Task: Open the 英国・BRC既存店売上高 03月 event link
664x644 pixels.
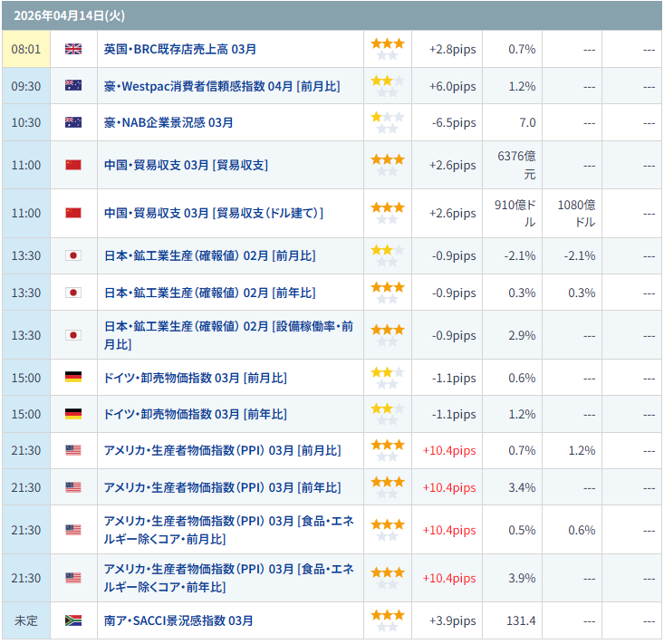Action: pos(179,49)
